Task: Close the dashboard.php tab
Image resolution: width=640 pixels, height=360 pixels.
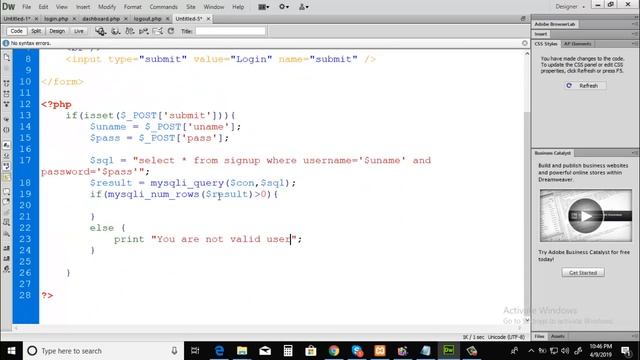Action: [x=126, y=19]
